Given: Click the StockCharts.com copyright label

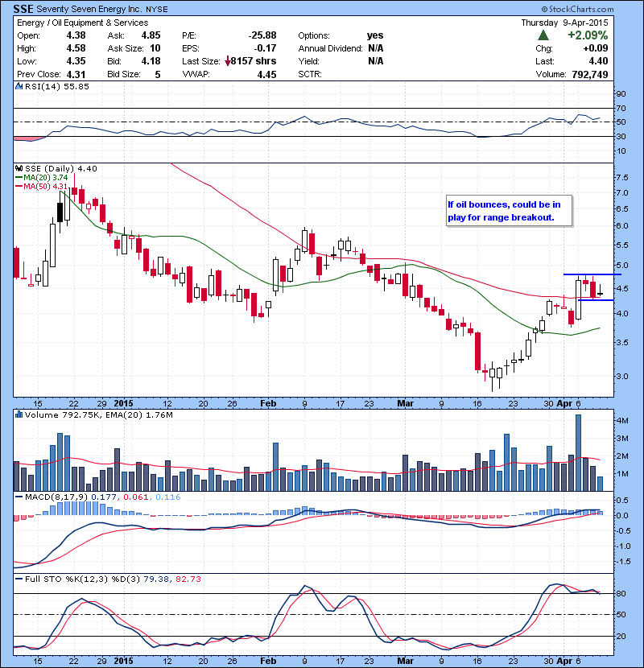Looking at the screenshot, I should [x=577, y=9].
